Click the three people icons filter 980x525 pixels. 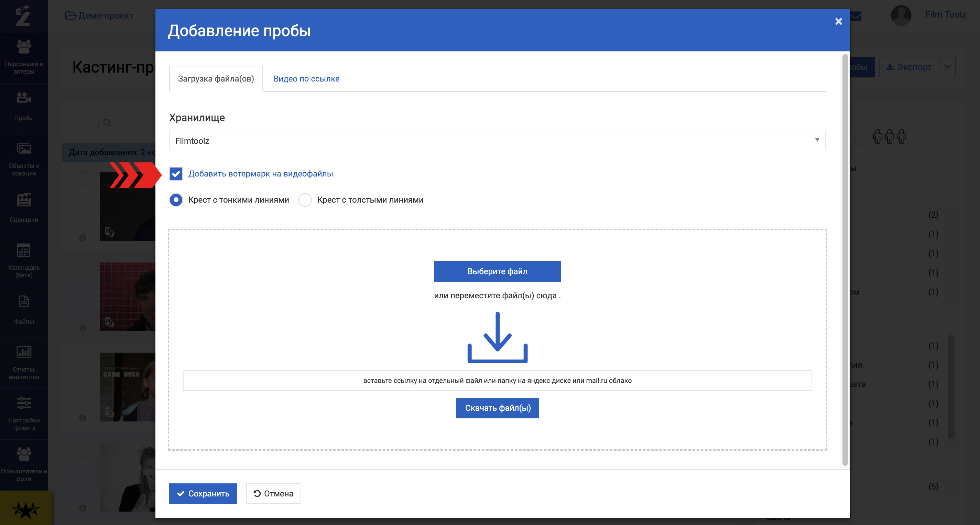click(x=890, y=137)
